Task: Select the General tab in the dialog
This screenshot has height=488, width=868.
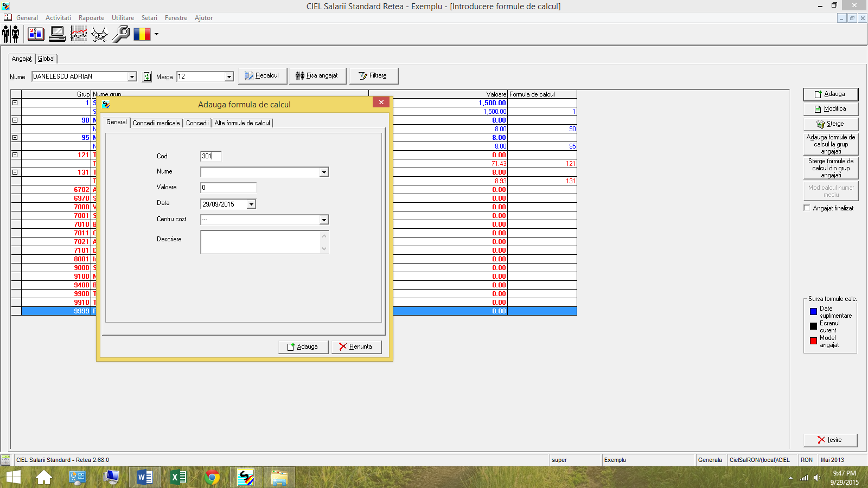Action: click(117, 122)
